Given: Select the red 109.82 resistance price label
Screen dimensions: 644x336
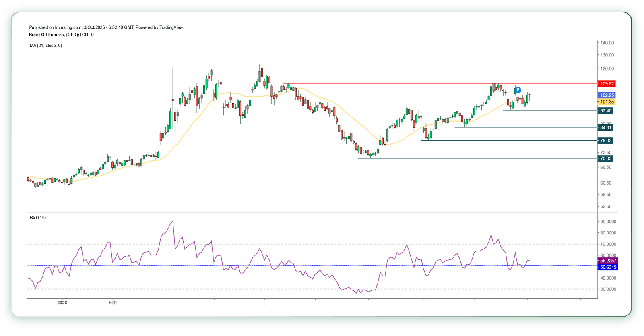Looking at the screenshot, I should (607, 84).
